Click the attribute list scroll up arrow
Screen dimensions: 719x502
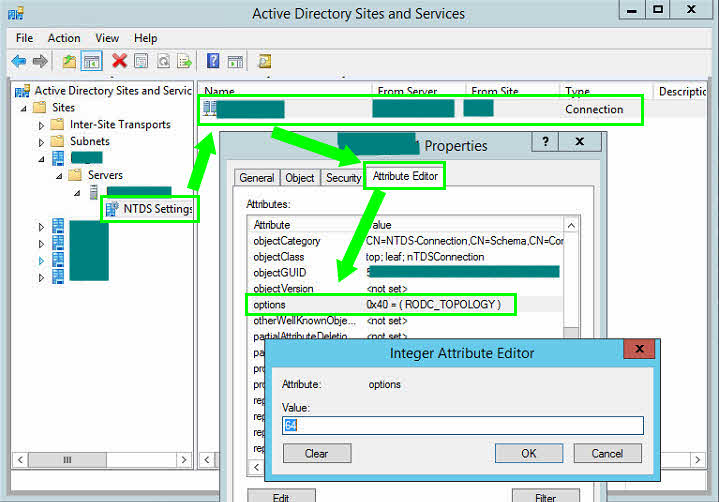(x=571, y=225)
